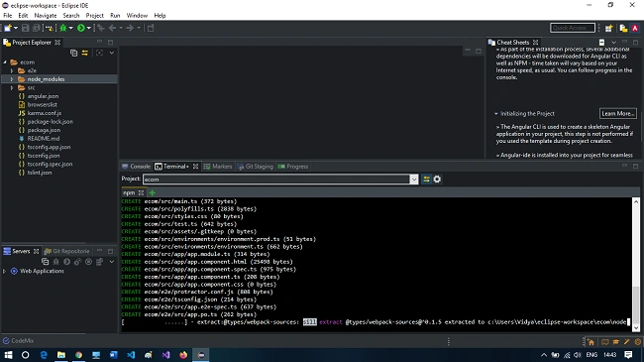The width and height of the screenshot is (644, 362).
Task: Click the green Run button icon
Action: pos(81,28)
